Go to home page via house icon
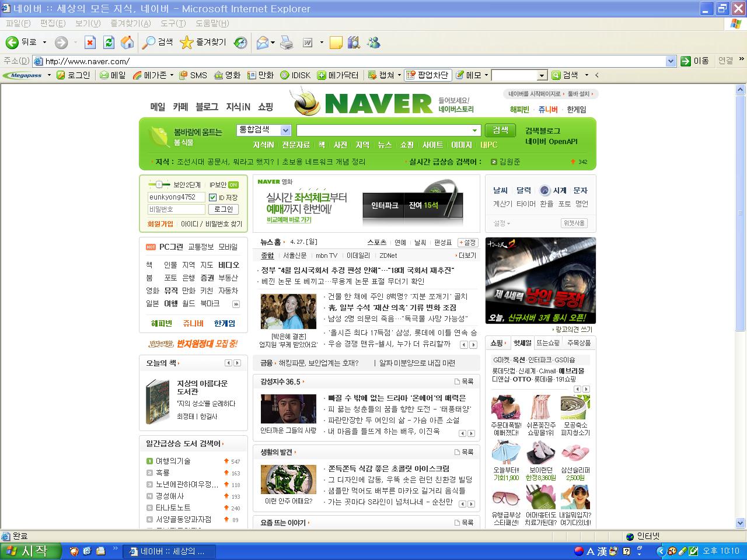Viewport: 747px width, 560px height. (127, 42)
